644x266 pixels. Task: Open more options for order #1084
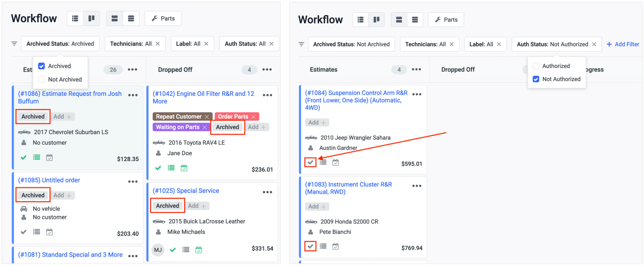417,94
